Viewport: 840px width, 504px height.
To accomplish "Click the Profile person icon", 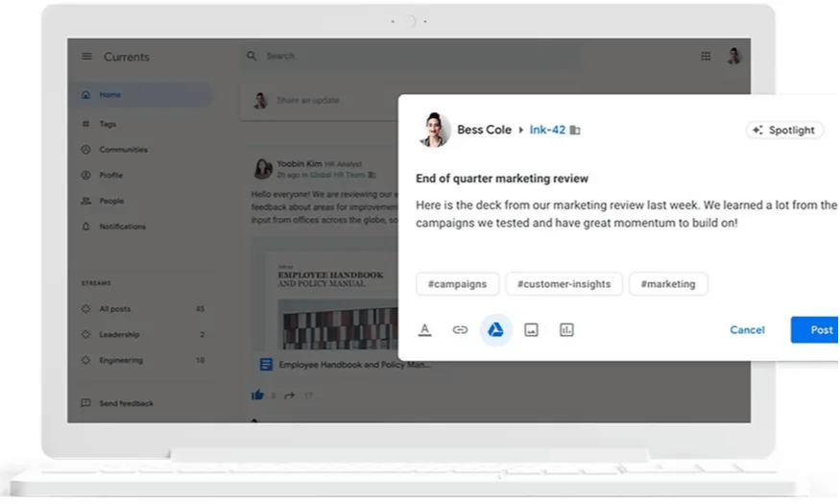I will (x=85, y=175).
